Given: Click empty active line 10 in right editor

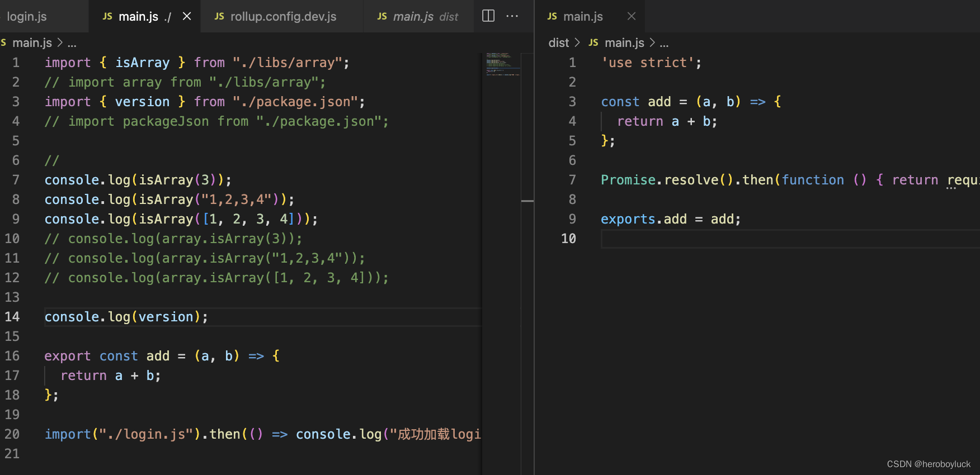Looking at the screenshot, I should coord(790,239).
